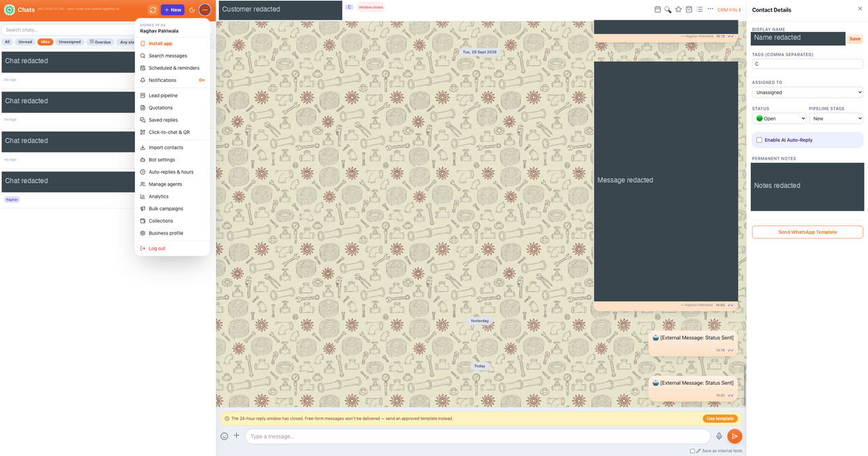
Task: Open Quotations from the menu
Action: [x=172, y=108]
